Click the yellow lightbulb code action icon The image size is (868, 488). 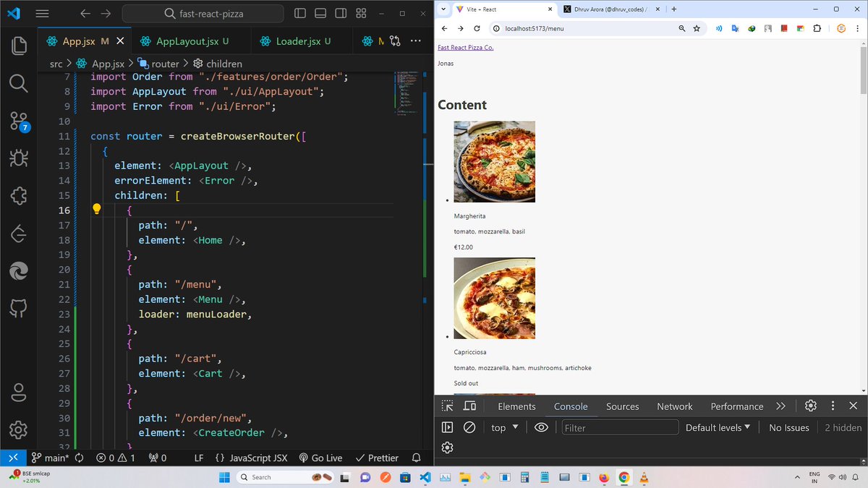[97, 210]
